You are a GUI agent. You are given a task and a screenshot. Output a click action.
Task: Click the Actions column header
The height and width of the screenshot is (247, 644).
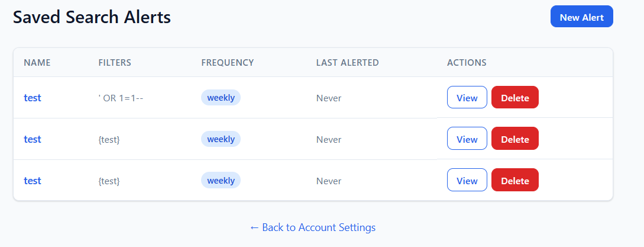467,63
